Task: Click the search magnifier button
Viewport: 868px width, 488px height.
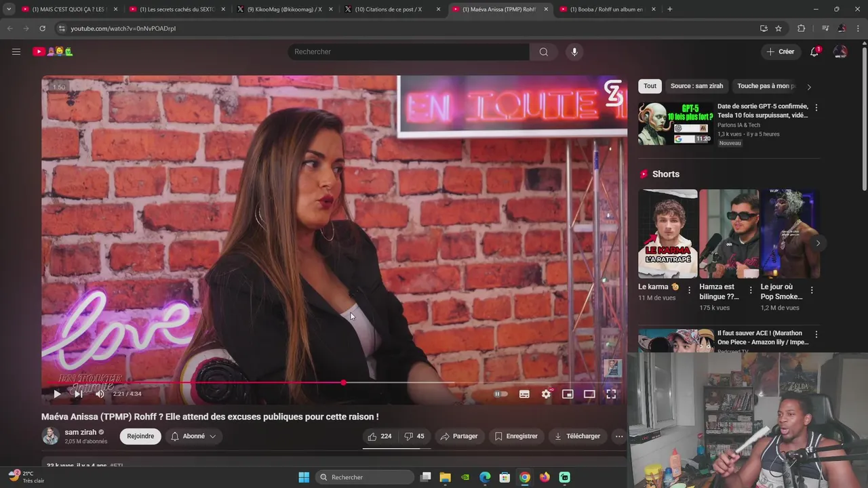Action: pyautogui.click(x=544, y=52)
